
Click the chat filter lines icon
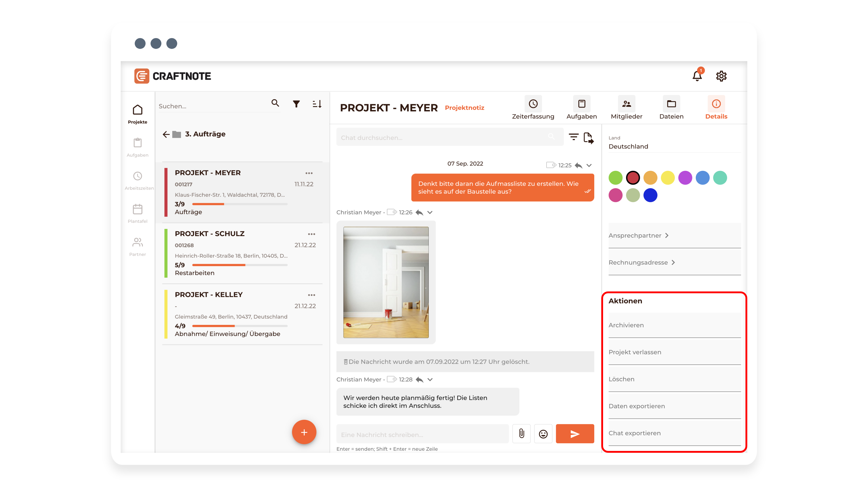[573, 137]
